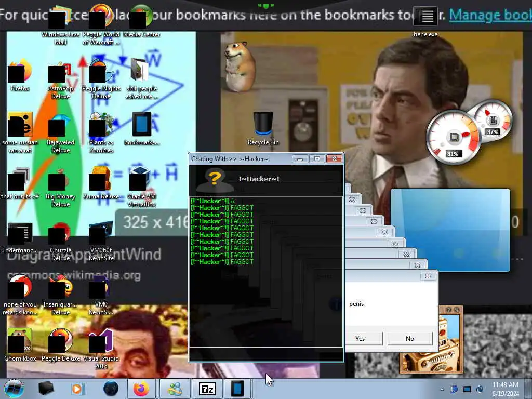
Task: Open Peggle Deluxe desktop icon
Action: point(60,345)
